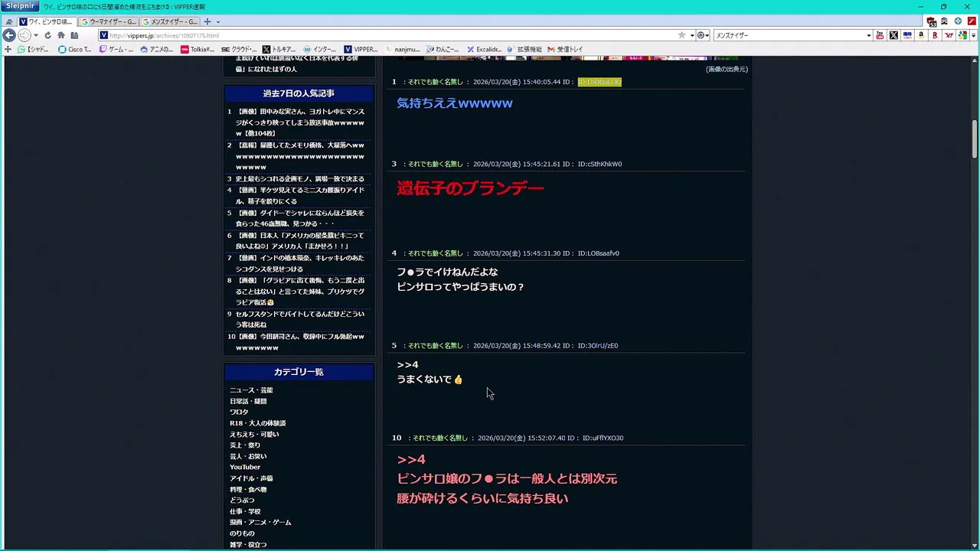
Task: Click the address bar showing vippers.jp URL
Action: (387, 35)
